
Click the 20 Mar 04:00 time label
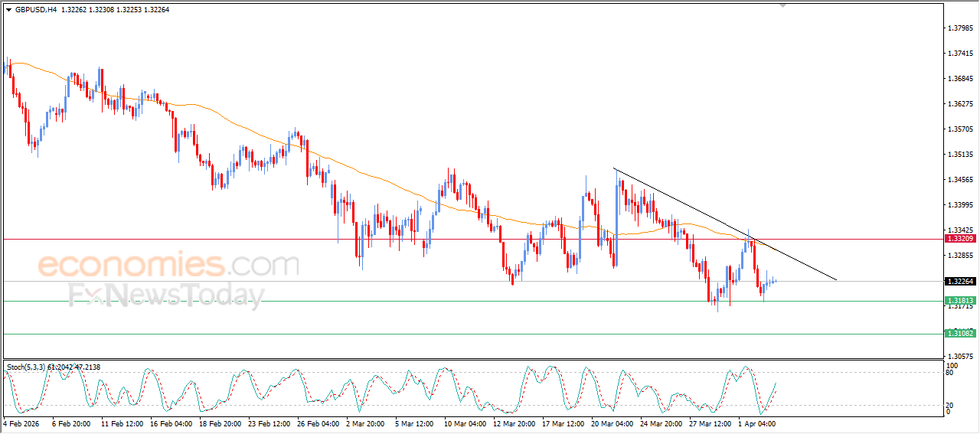click(x=613, y=423)
